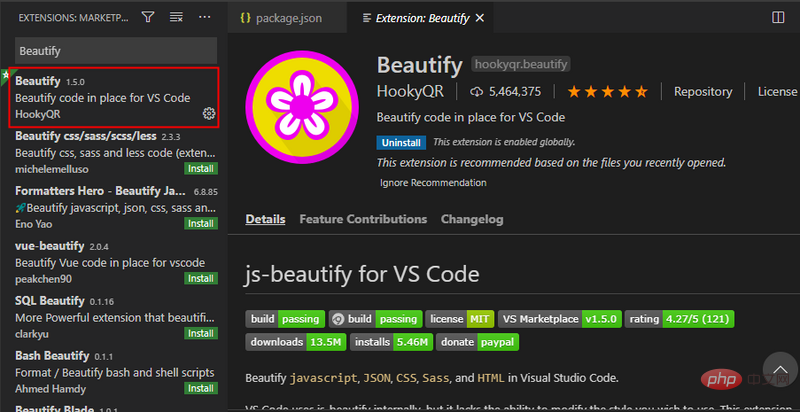Click the clear extensions search results icon
The height and width of the screenshot is (412, 800).
click(176, 17)
